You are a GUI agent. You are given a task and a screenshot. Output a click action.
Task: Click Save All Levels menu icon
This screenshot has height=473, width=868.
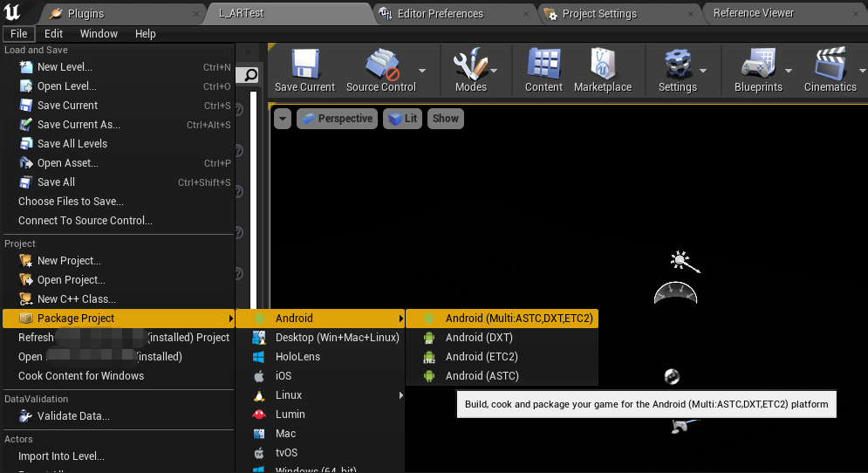(26, 144)
